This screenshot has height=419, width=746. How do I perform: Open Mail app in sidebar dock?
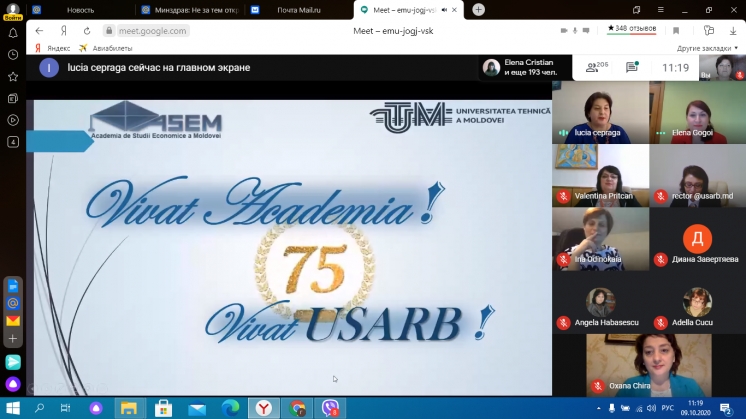pos(13,321)
